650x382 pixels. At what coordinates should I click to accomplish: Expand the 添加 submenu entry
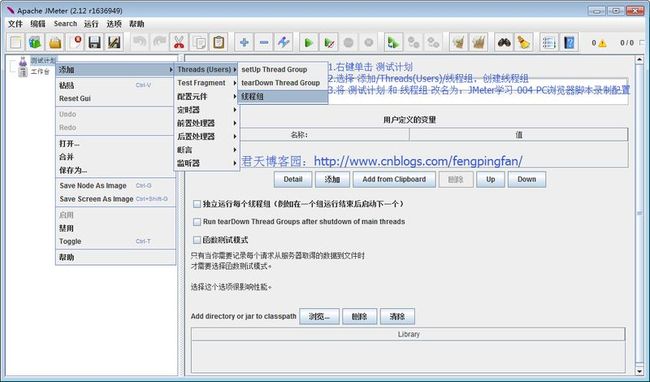pos(115,70)
